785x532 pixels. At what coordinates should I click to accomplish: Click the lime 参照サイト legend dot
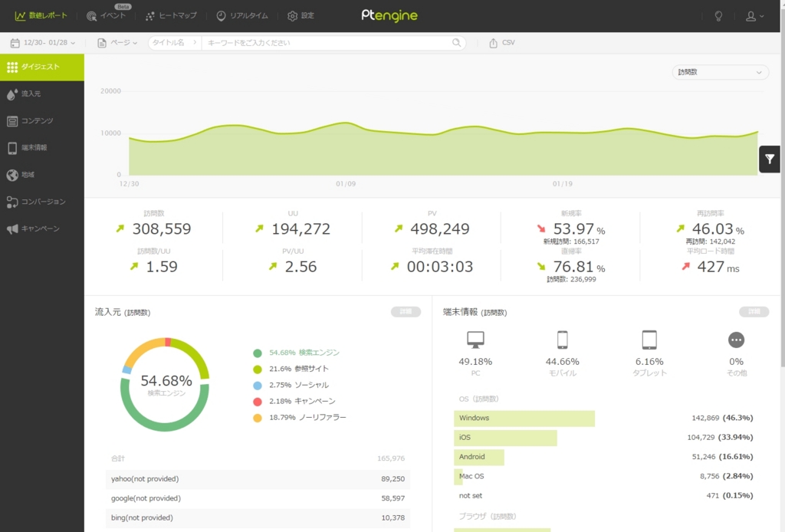tap(258, 369)
